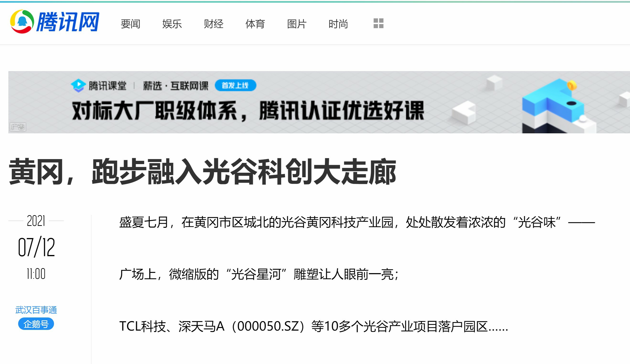
Task: Select the 财经 finance tab
Action: tap(214, 24)
